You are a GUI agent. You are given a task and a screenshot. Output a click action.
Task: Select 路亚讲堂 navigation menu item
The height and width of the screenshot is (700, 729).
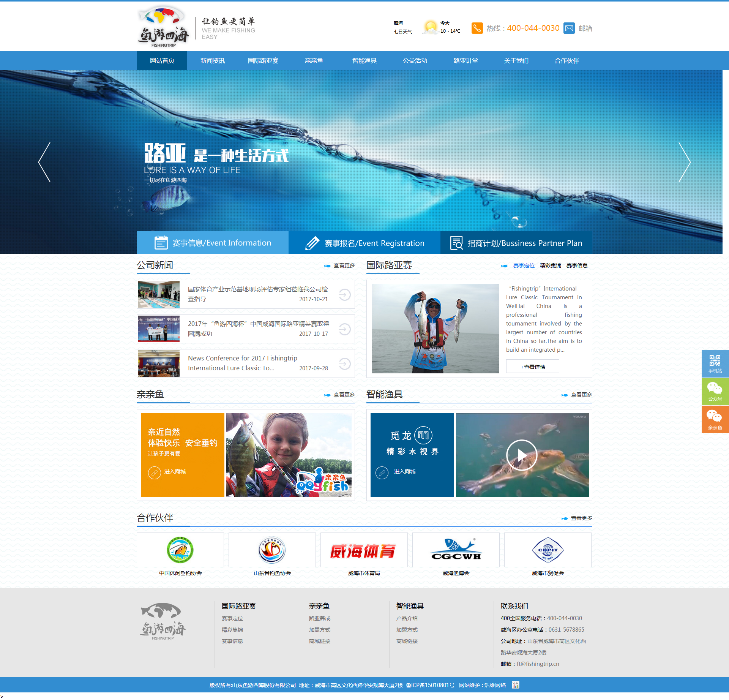[465, 61]
